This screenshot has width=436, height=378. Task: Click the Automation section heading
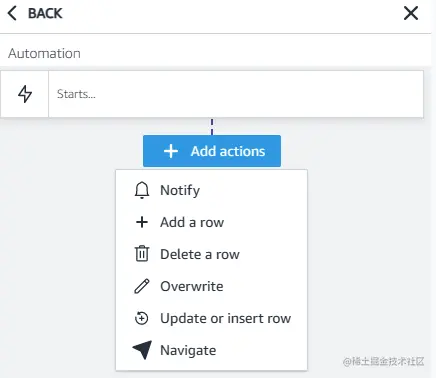pos(44,53)
